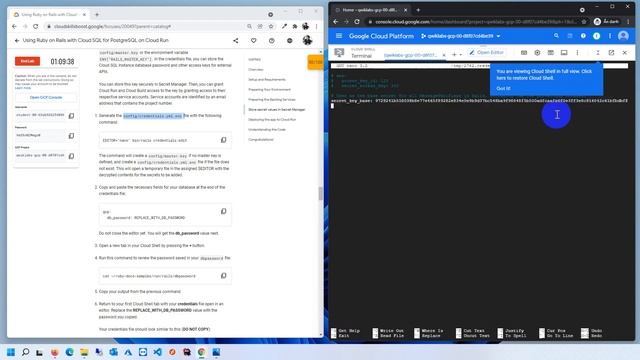Restore Cloud Shell from full view
The height and width of the screenshot is (360, 640).
[x=598, y=53]
